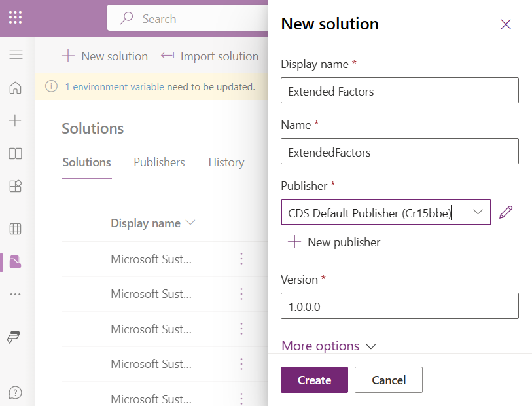Viewport: 532px width, 406px height.
Task: Click the Publisher combo box text
Action: click(x=370, y=213)
